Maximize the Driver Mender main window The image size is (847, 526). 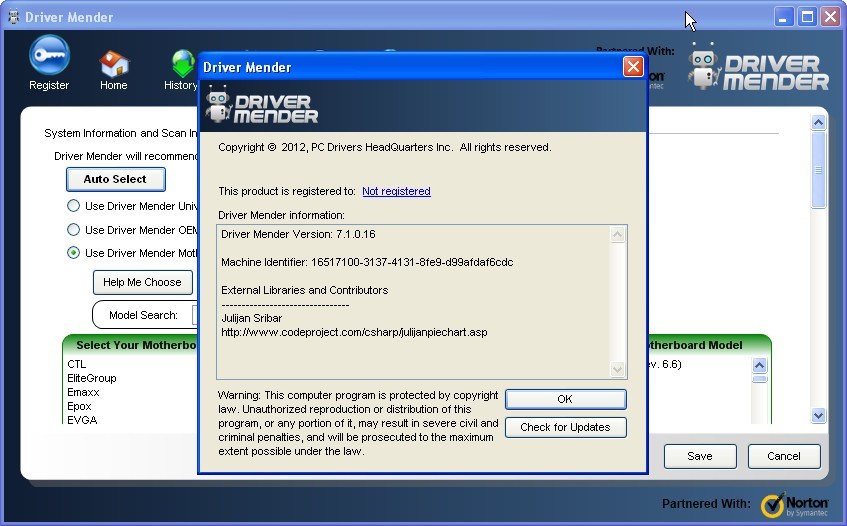[807, 17]
